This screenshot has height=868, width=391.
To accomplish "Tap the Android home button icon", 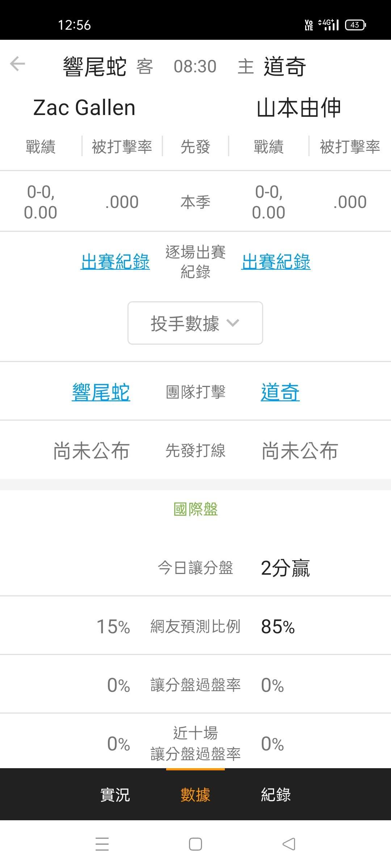I will 195,844.
